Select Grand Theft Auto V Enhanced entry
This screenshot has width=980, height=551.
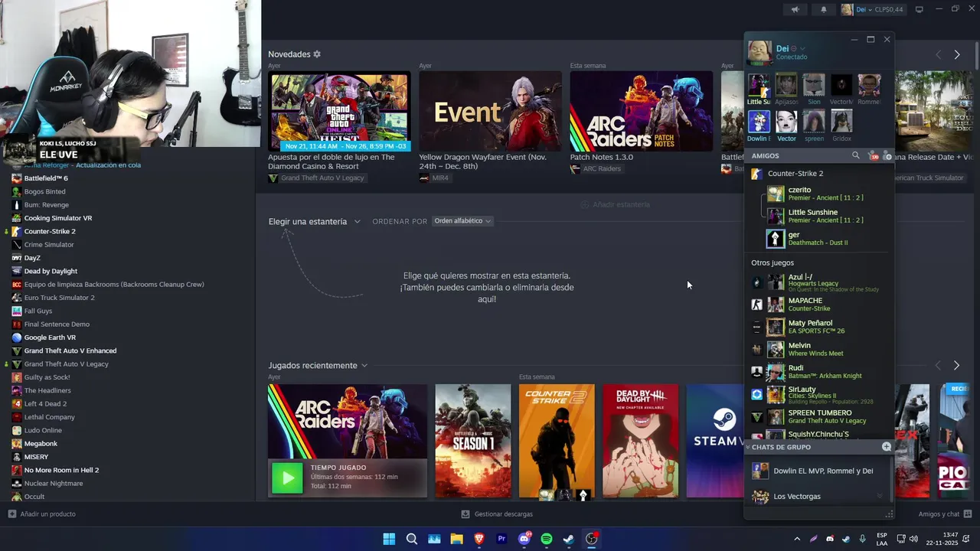[x=70, y=350]
